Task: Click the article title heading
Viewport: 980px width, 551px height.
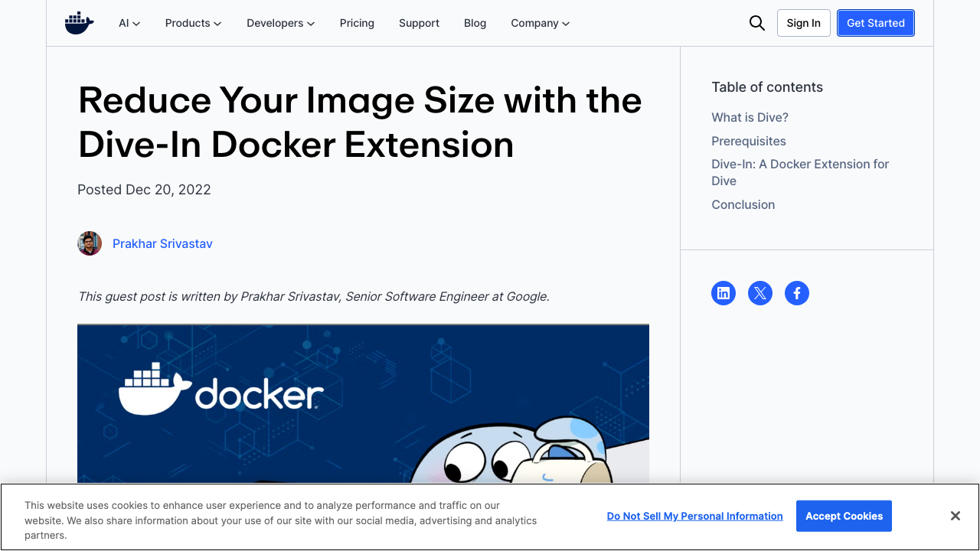Action: click(360, 122)
